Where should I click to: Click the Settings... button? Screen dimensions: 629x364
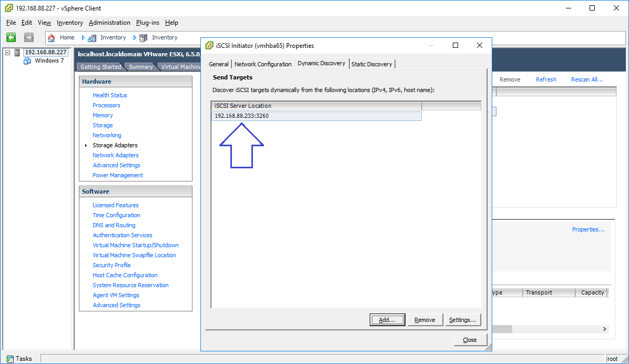pyautogui.click(x=462, y=320)
